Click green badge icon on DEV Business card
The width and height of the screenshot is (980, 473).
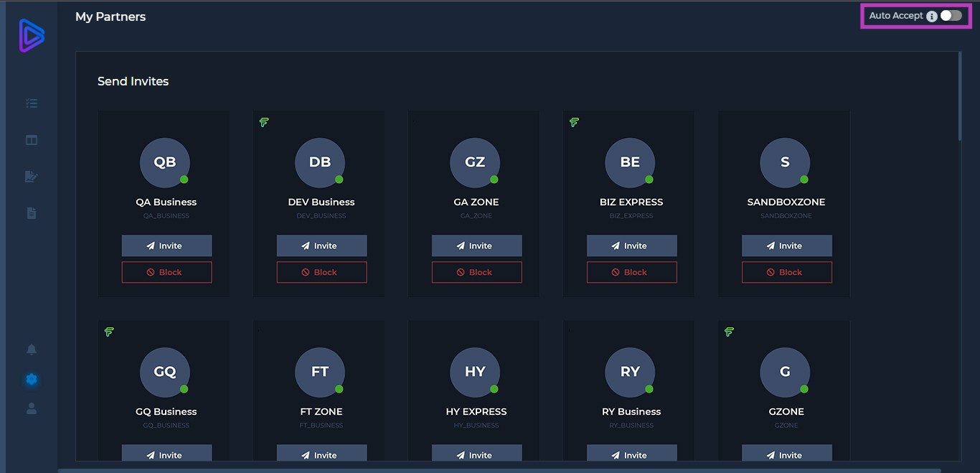pyautogui.click(x=264, y=123)
